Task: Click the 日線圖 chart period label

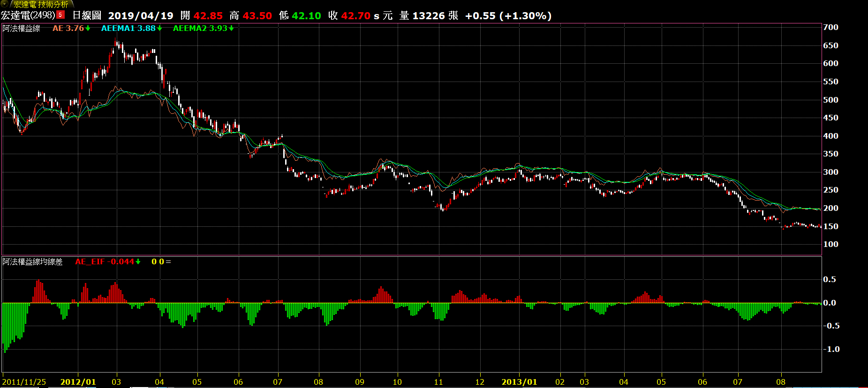Action: [x=87, y=15]
